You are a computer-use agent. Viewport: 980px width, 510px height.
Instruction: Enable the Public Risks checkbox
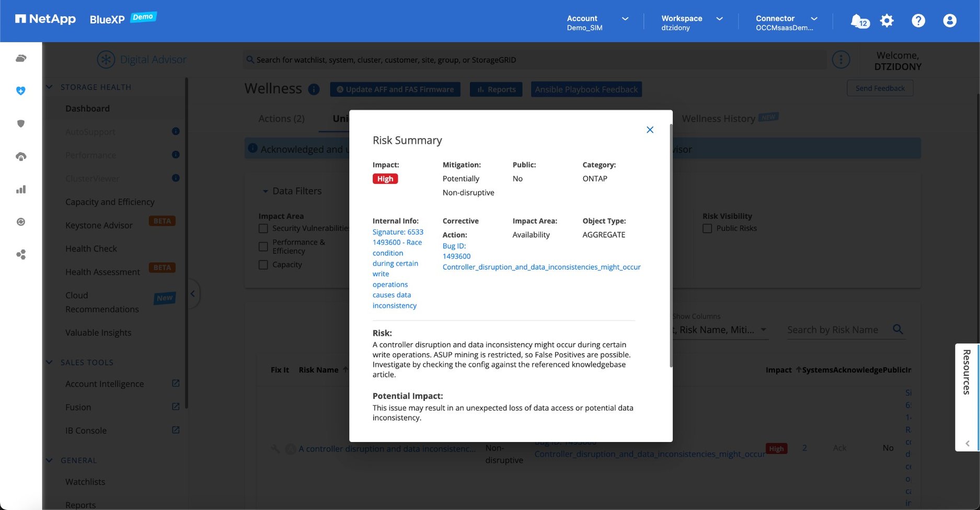tap(707, 229)
